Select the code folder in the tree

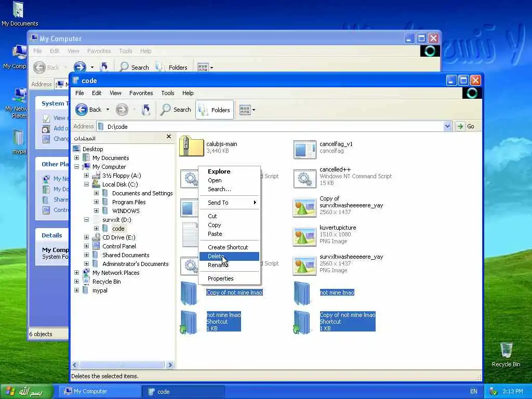click(x=118, y=229)
